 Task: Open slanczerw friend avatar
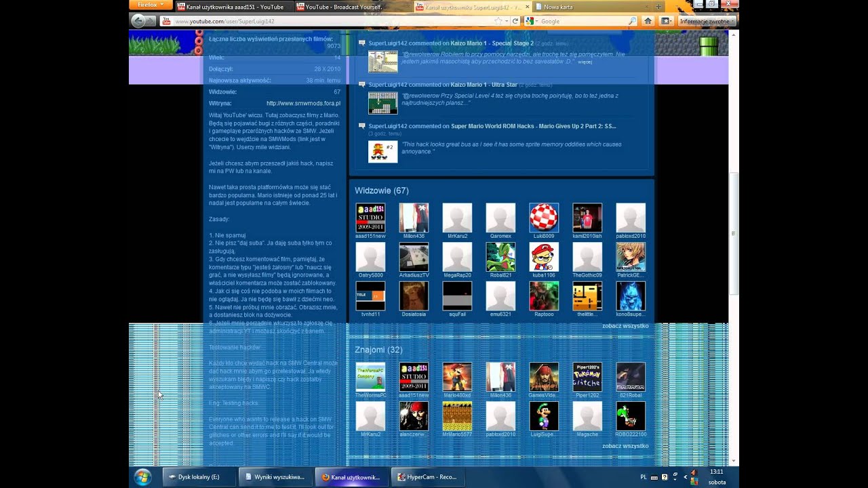[414, 416]
